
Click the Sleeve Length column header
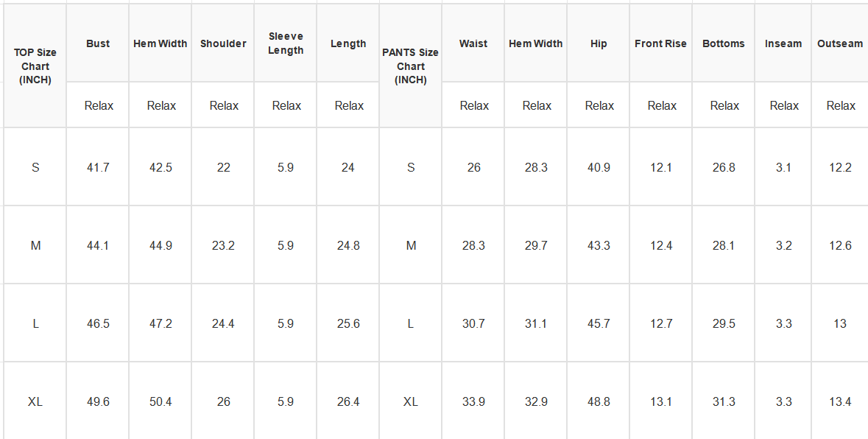click(x=286, y=43)
